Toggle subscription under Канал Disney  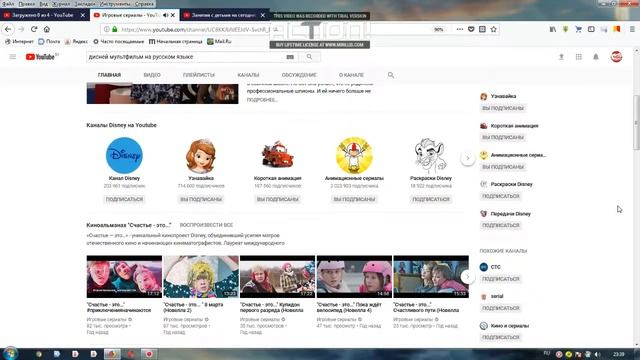click(124, 199)
